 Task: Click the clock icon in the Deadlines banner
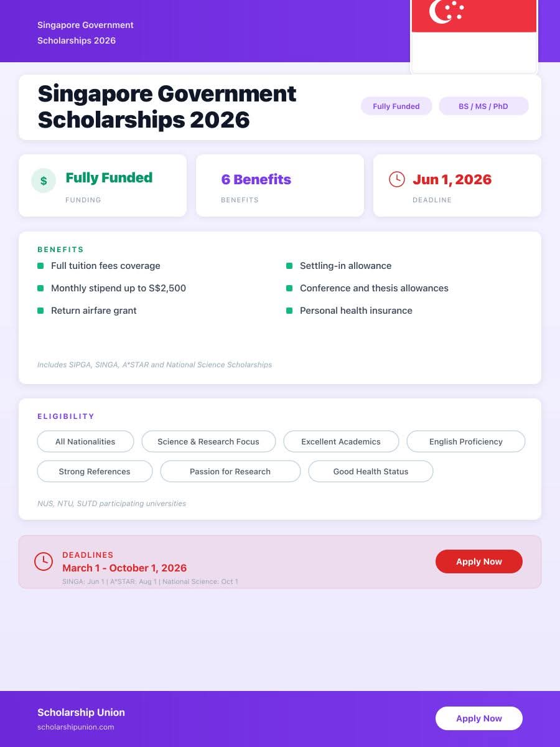tap(44, 561)
